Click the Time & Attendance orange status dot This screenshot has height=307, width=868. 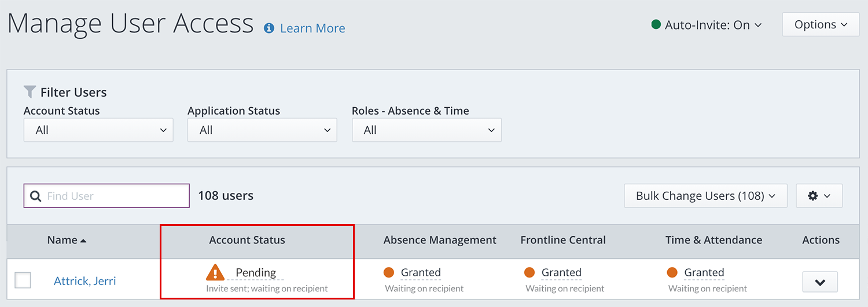pyautogui.click(x=672, y=272)
